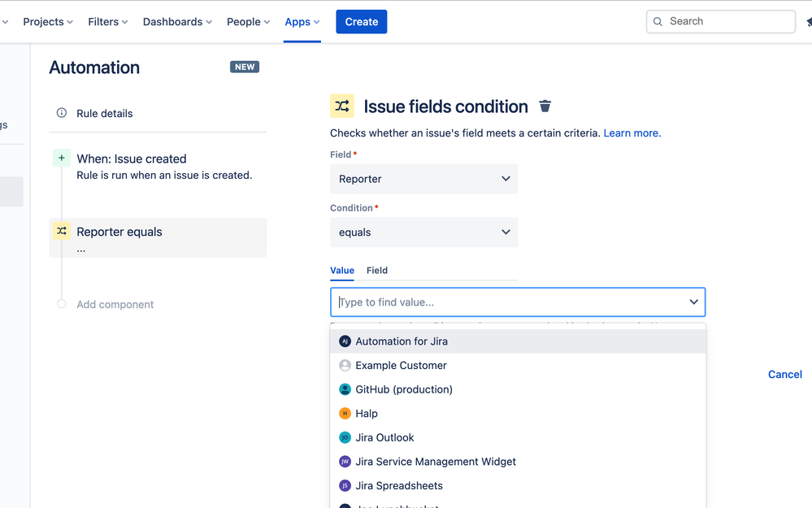Screen dimensions: 812x508
Task: Open the Field dropdown showing Reporter
Action: tap(424, 179)
